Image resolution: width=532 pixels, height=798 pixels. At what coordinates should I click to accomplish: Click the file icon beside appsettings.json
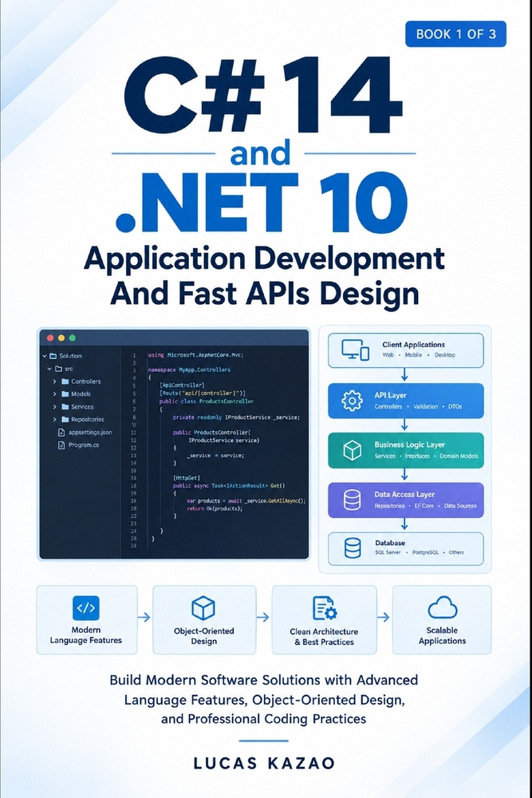coord(62,432)
